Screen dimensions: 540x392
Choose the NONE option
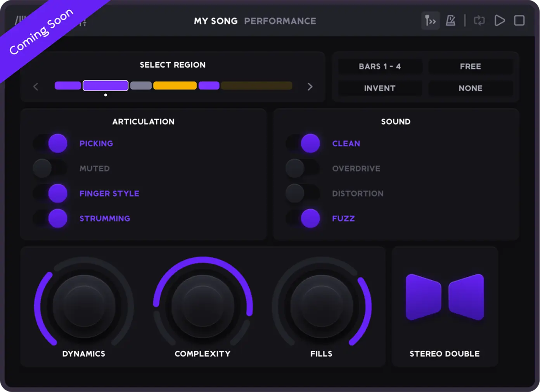click(471, 88)
